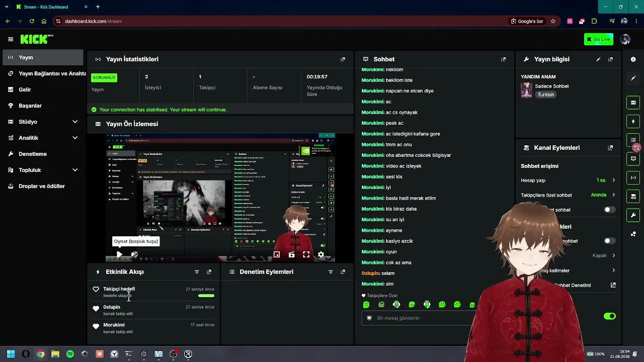Click the address bar URL dashboard.kick.com/stream
This screenshot has height=362, width=644.
click(x=94, y=21)
